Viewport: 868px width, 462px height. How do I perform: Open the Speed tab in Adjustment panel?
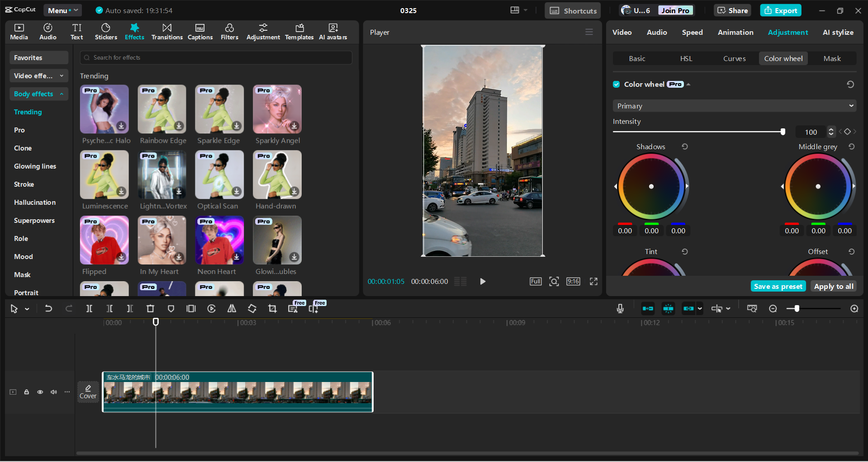[692, 32]
